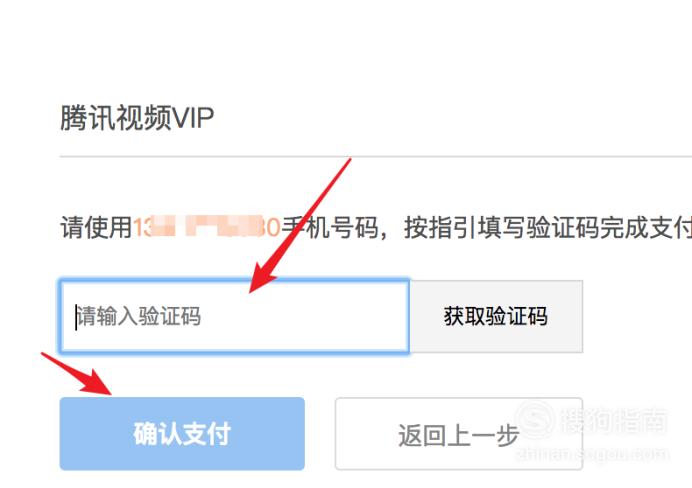Click the blue 确认支付 button
The image size is (692, 488).
[182, 434]
